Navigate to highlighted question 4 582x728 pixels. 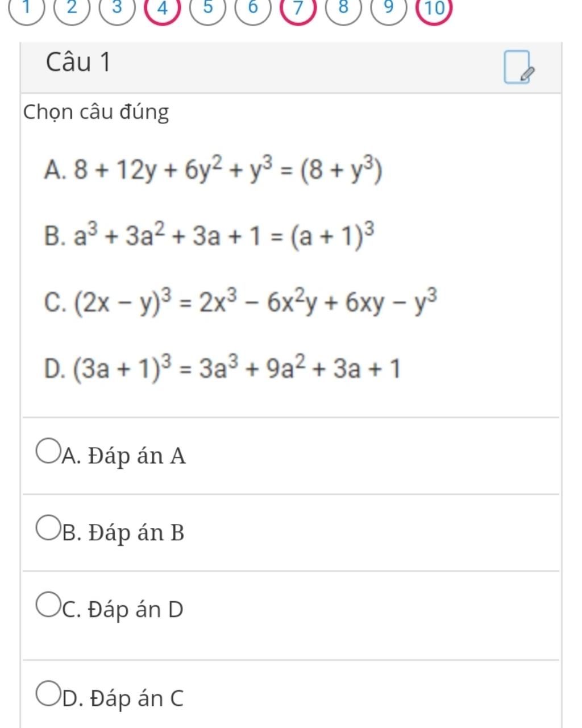click(162, 9)
